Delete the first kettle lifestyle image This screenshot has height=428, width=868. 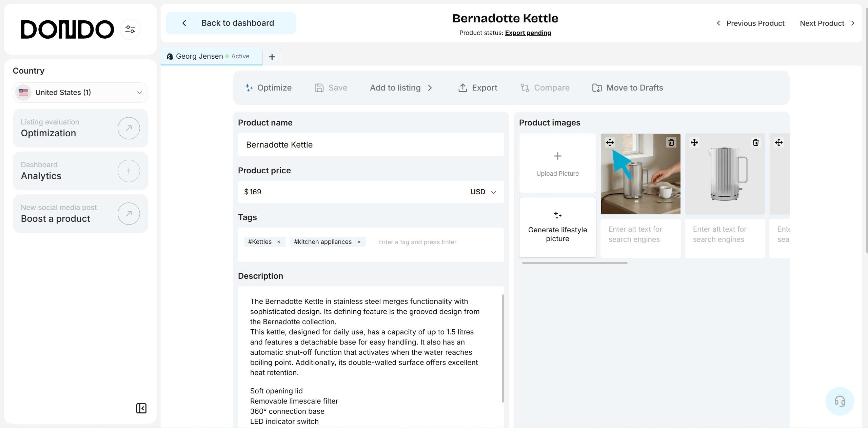coord(671,142)
